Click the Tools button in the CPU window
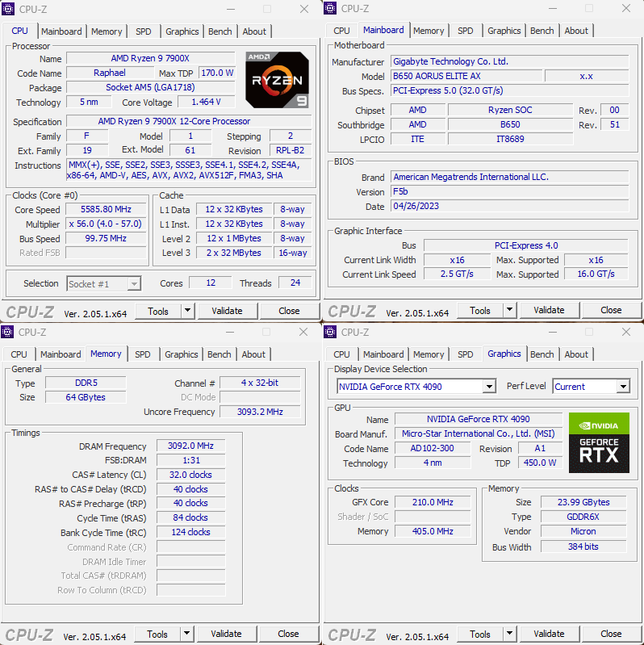Viewport: 644px width, 645px height. click(x=158, y=311)
